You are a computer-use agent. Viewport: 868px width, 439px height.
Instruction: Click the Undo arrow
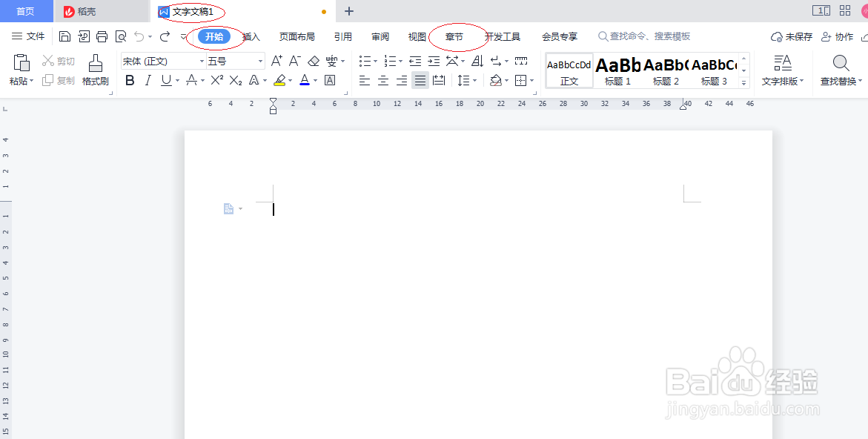[139, 36]
